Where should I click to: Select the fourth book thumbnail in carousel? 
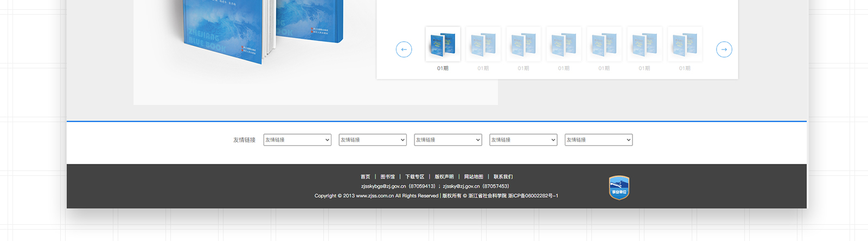click(x=564, y=44)
